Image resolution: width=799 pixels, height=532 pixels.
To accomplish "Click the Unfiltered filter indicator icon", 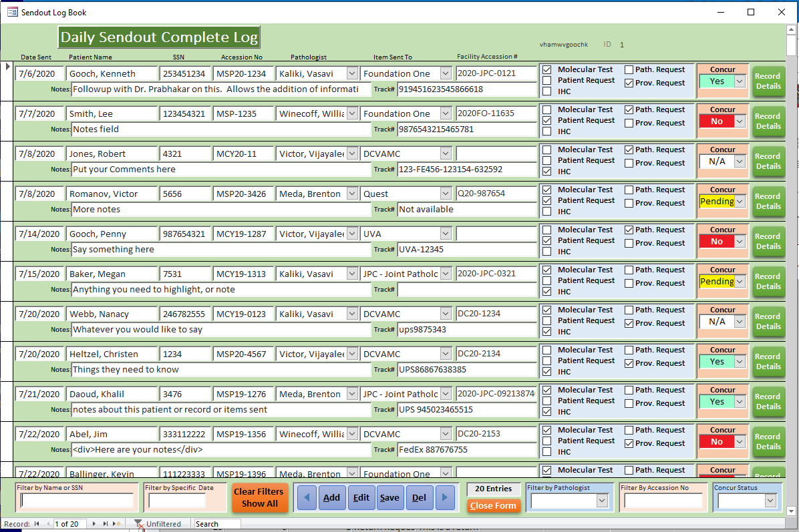I will (138, 524).
